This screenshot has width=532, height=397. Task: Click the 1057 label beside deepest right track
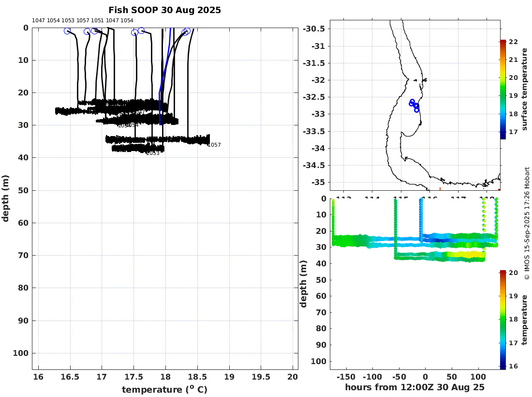214,145
